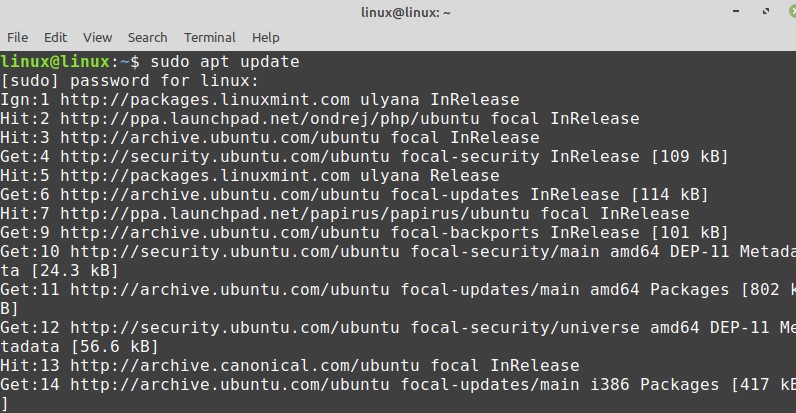Open the Terminal menu
This screenshot has width=796, height=413.
(209, 37)
